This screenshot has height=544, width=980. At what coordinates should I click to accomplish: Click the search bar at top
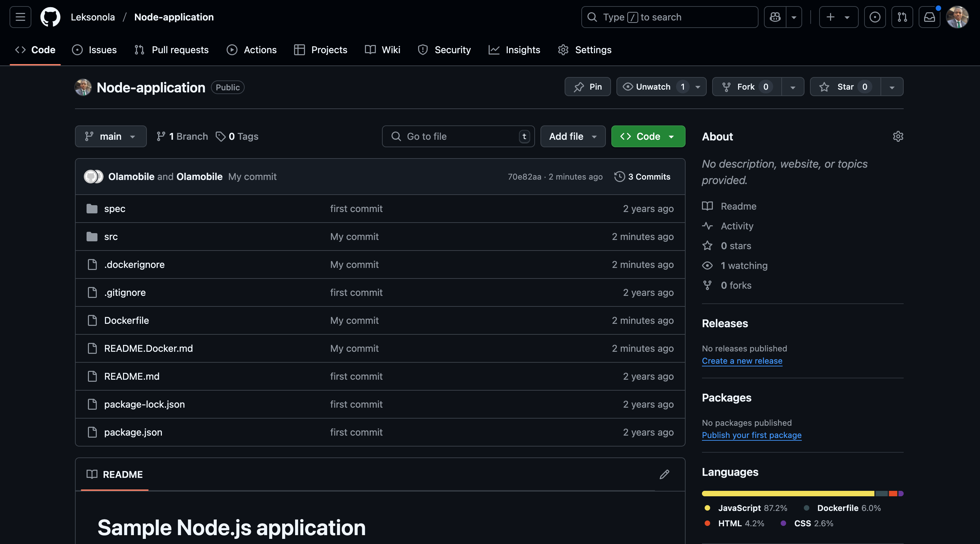(670, 17)
